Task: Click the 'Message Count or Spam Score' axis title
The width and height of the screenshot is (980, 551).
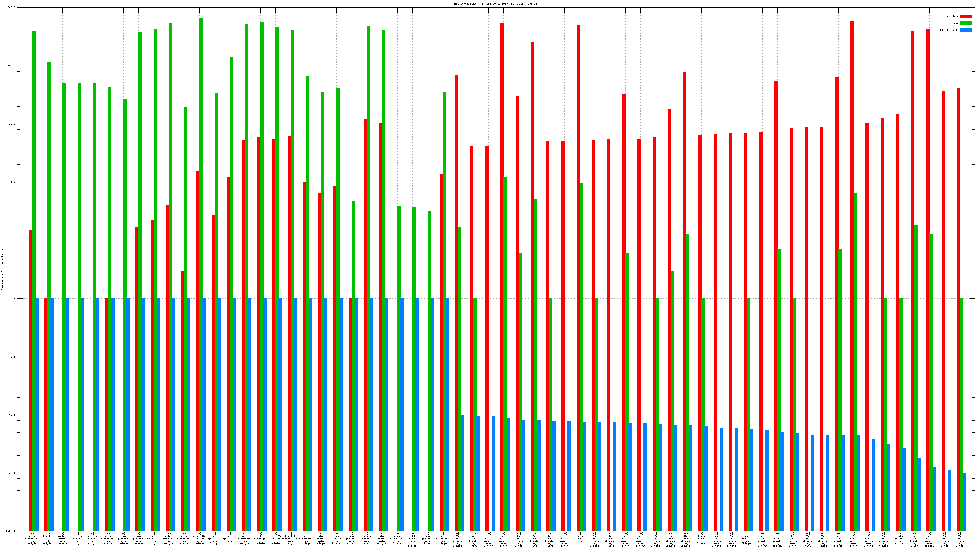Action: (2, 270)
